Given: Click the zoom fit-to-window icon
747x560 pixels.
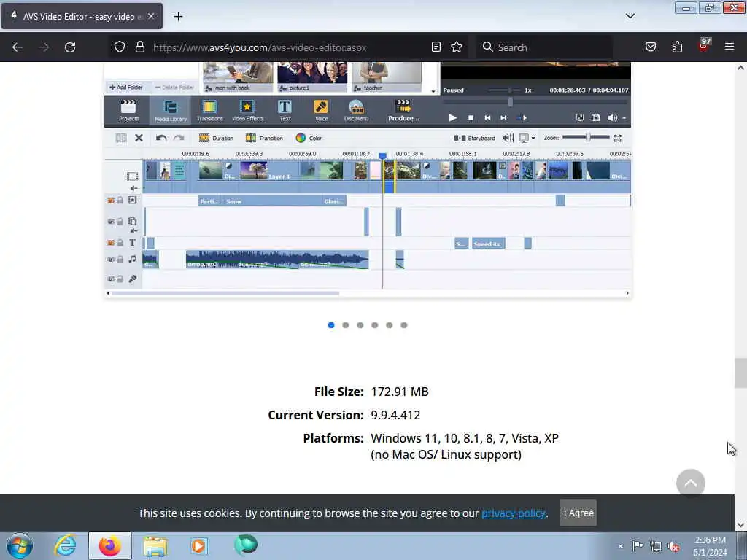Looking at the screenshot, I should pyautogui.click(x=618, y=138).
